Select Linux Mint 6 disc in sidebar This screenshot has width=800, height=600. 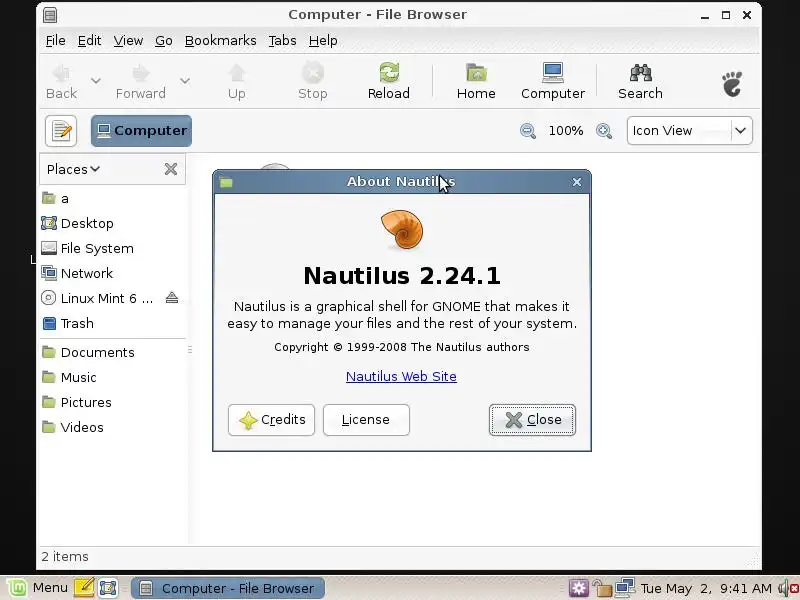[101, 298]
